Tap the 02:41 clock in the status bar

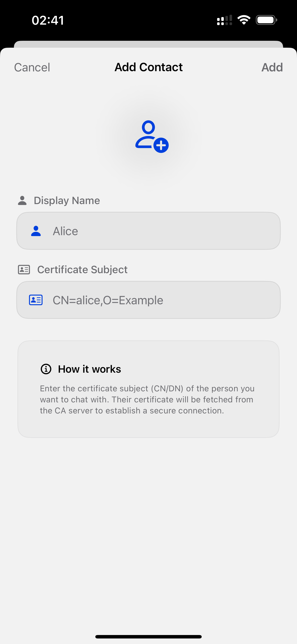point(48,20)
